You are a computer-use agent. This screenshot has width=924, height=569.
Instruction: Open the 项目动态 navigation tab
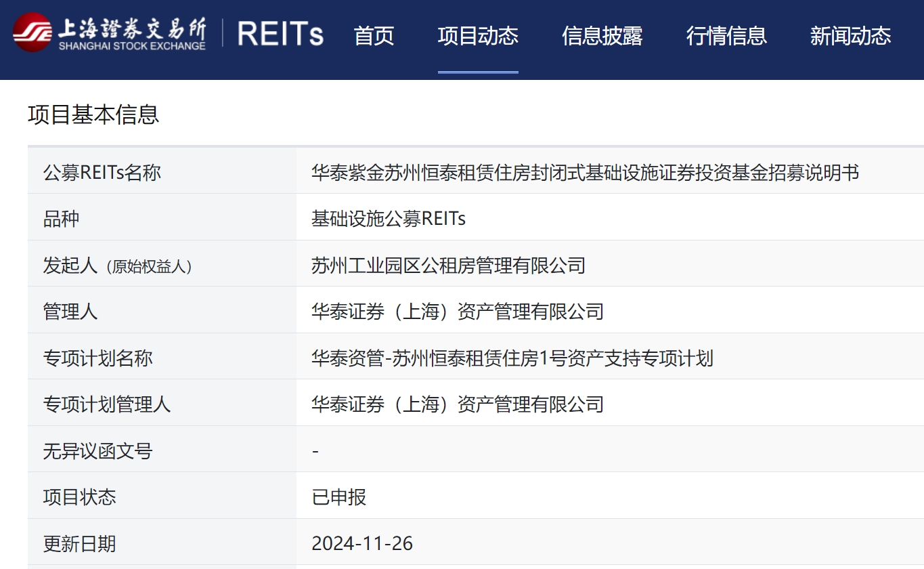pyautogui.click(x=478, y=35)
